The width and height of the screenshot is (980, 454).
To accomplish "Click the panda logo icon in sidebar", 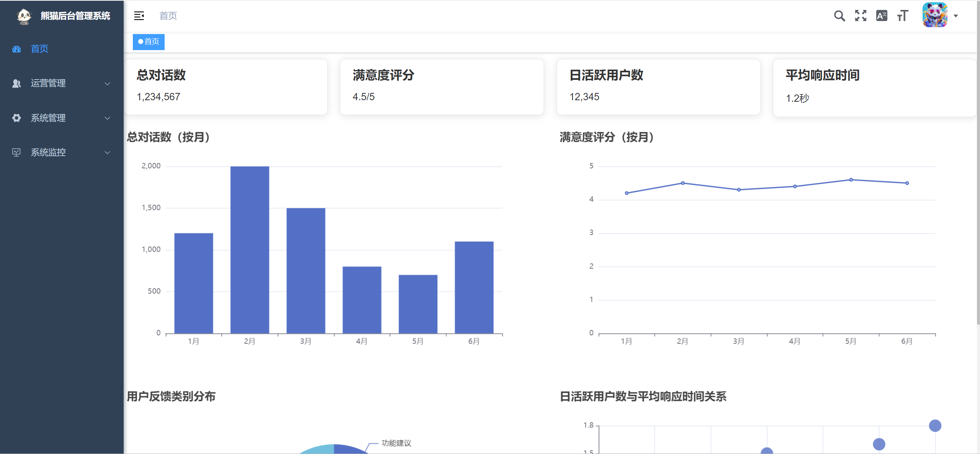I will click(24, 16).
